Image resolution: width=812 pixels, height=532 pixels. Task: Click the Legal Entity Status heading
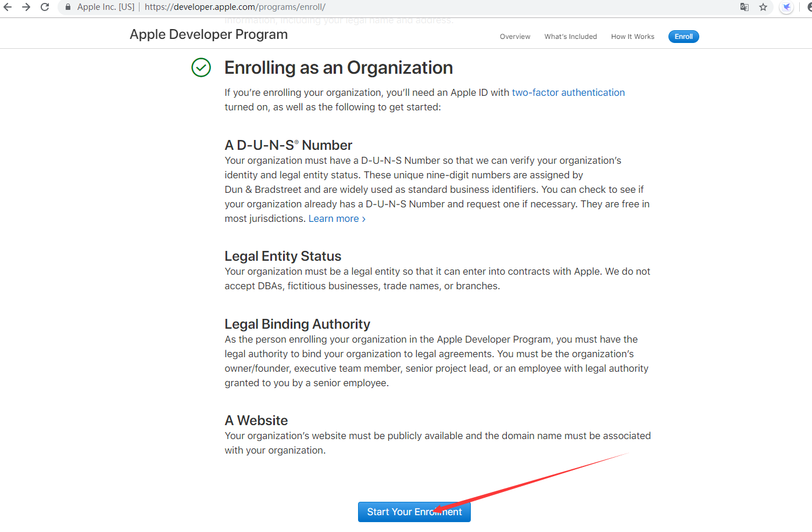coord(283,256)
